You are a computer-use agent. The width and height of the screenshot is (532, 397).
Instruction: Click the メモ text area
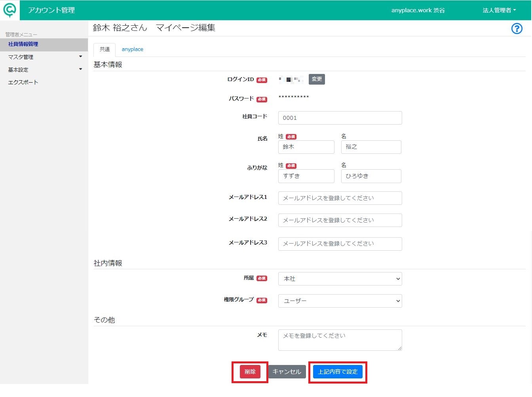tap(340, 340)
